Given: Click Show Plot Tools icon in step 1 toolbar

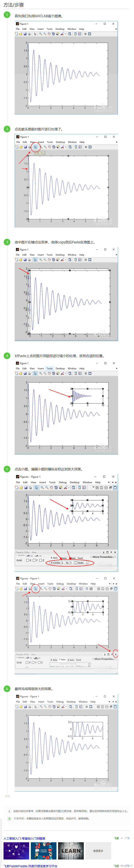Looking at the screenshot, I should [90, 34].
